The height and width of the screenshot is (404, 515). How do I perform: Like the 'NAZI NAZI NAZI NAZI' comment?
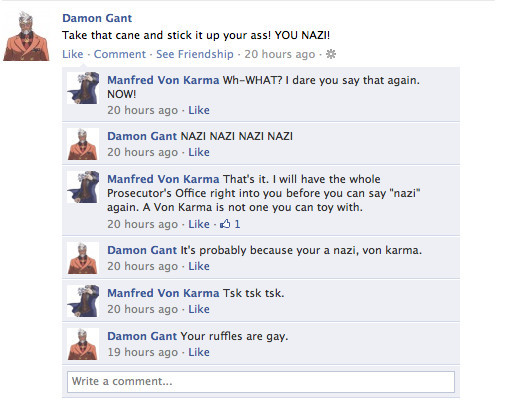click(199, 152)
